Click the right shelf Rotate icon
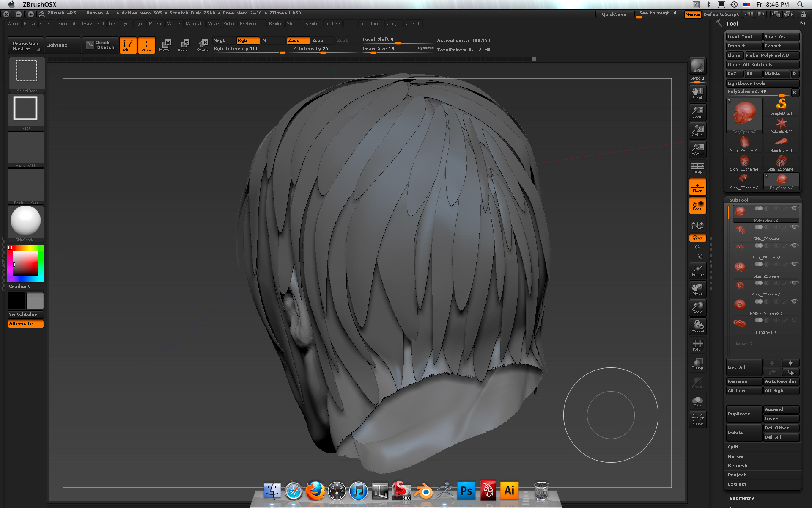812x508 pixels. tap(697, 326)
